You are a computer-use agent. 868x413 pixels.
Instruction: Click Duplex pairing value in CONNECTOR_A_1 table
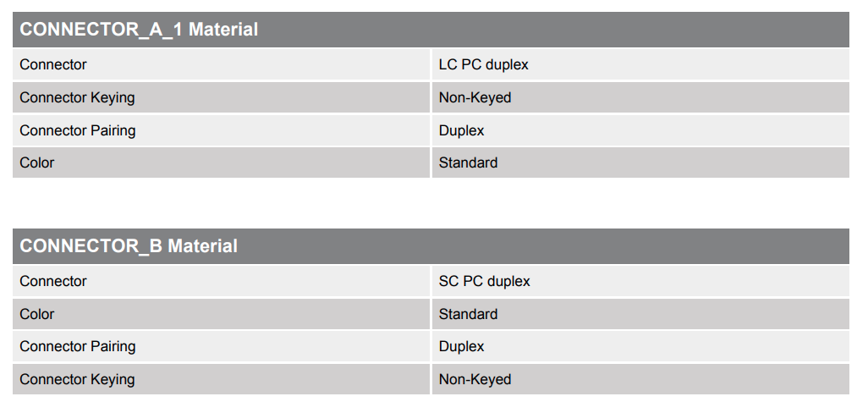click(x=461, y=130)
